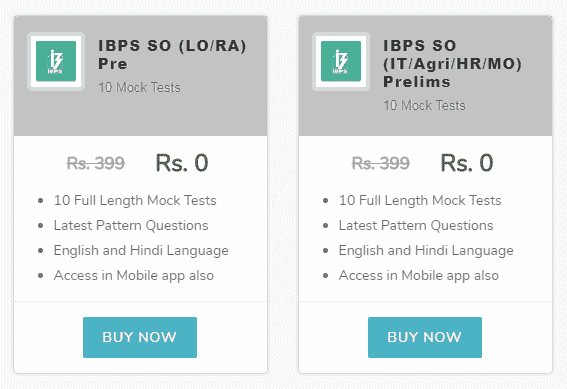Click 'English and Hindi Language' in left card
Screen dimensions: 567x389
coord(141,251)
